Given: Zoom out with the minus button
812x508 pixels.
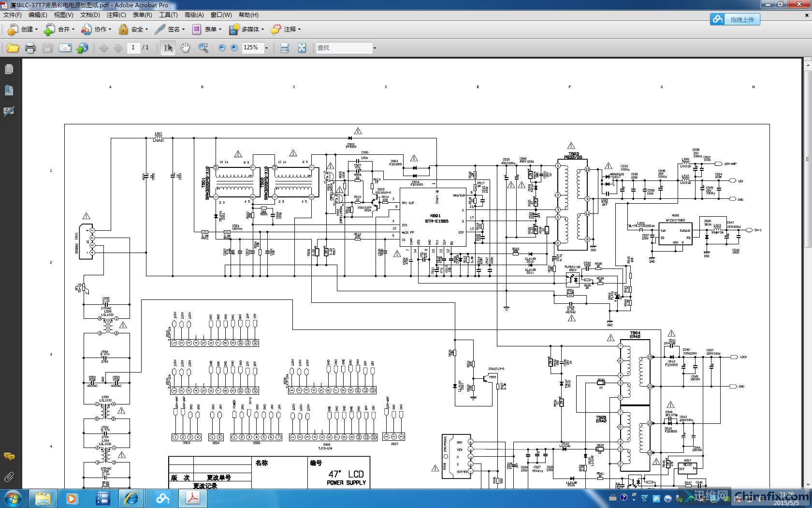Looking at the screenshot, I should tap(222, 48).
